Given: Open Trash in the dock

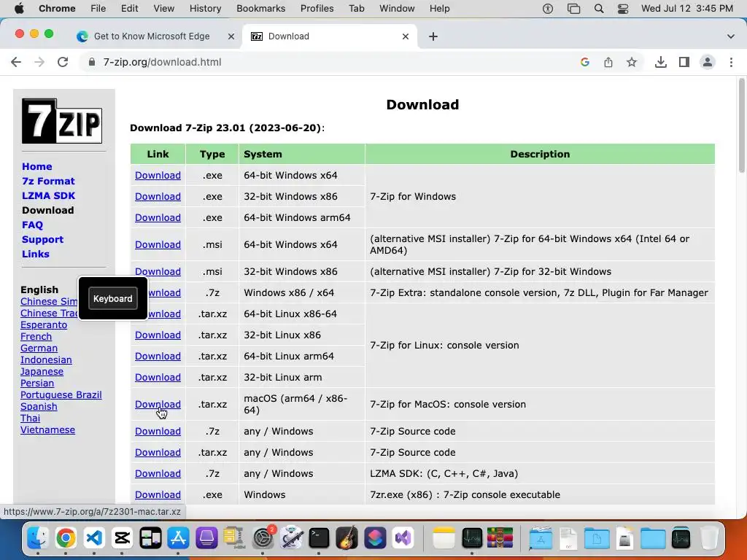Looking at the screenshot, I should [x=709, y=538].
